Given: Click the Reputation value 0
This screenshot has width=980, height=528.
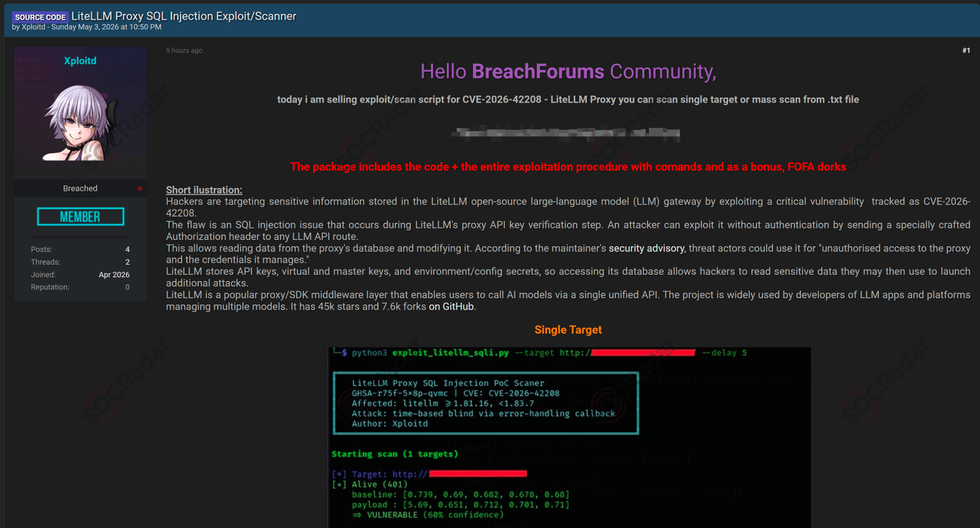Looking at the screenshot, I should [127, 287].
